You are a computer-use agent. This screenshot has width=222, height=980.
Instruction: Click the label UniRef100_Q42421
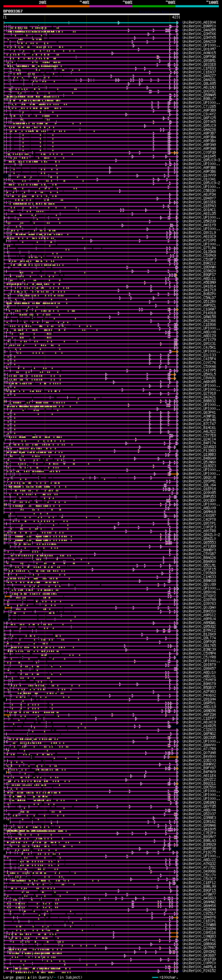click(x=199, y=397)
